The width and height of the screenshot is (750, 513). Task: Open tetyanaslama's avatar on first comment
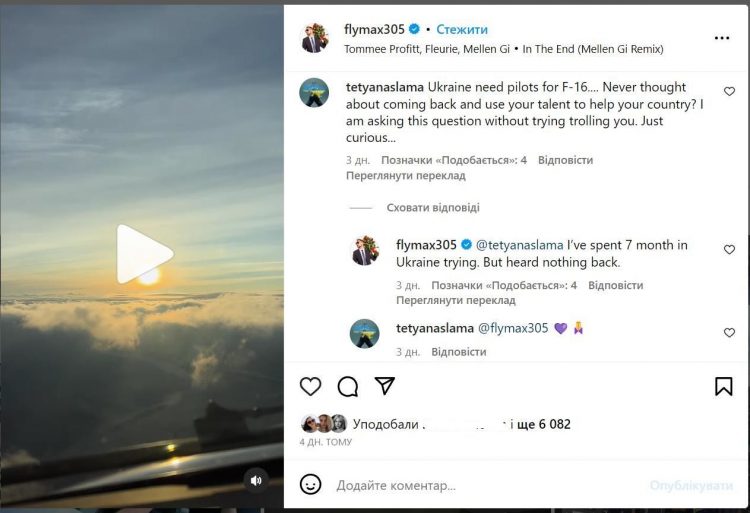(314, 92)
